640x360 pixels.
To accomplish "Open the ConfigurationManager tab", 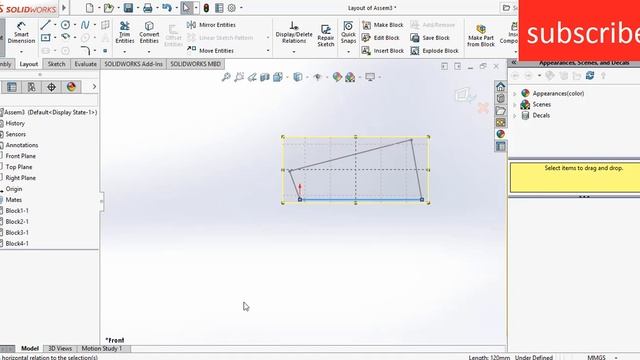I will click(31, 87).
